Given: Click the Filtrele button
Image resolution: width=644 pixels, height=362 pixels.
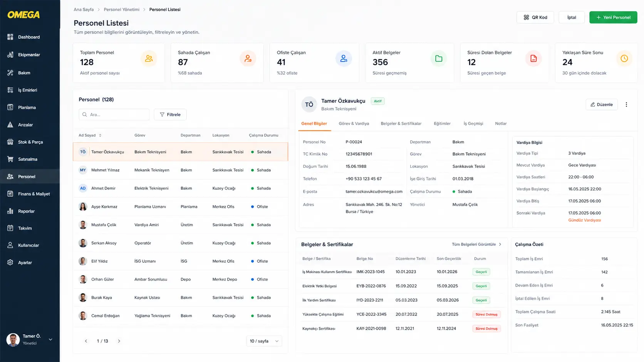Looking at the screenshot, I should [x=170, y=115].
